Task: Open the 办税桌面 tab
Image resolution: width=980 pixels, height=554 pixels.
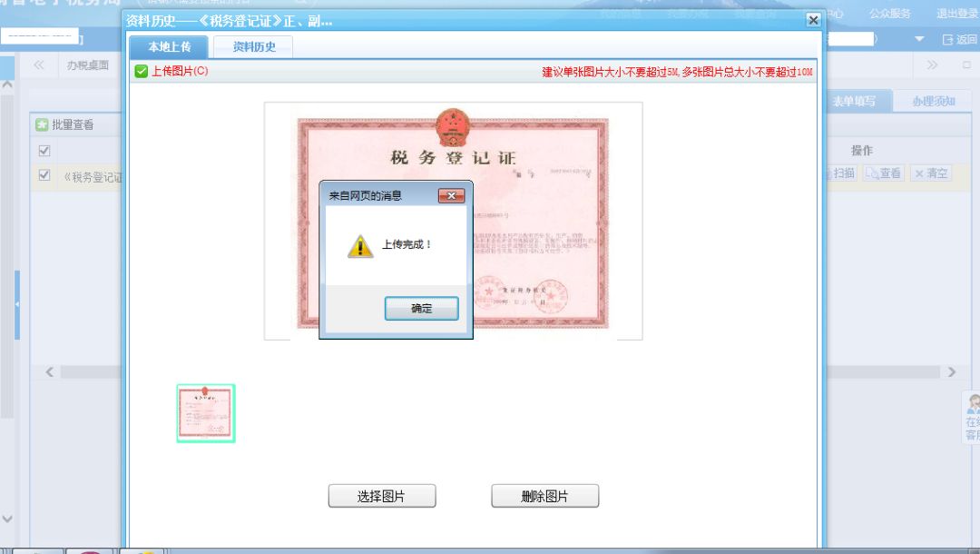Action: click(87, 65)
